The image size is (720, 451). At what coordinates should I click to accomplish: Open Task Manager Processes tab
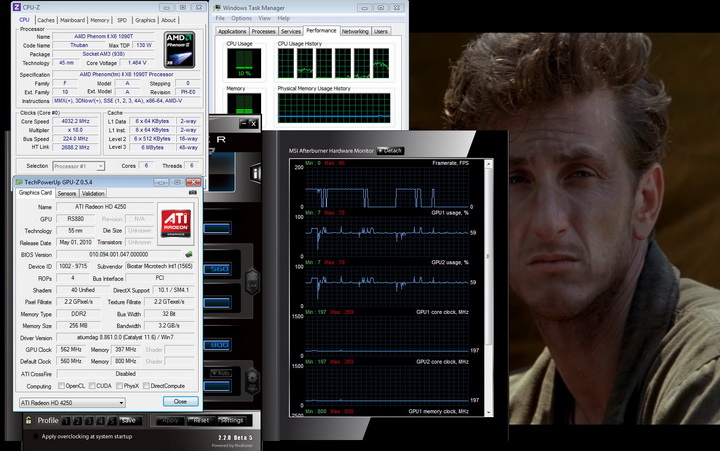[264, 31]
